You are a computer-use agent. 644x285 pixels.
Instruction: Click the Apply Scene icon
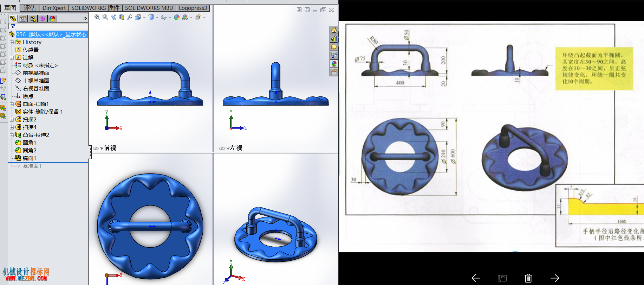click(185, 17)
